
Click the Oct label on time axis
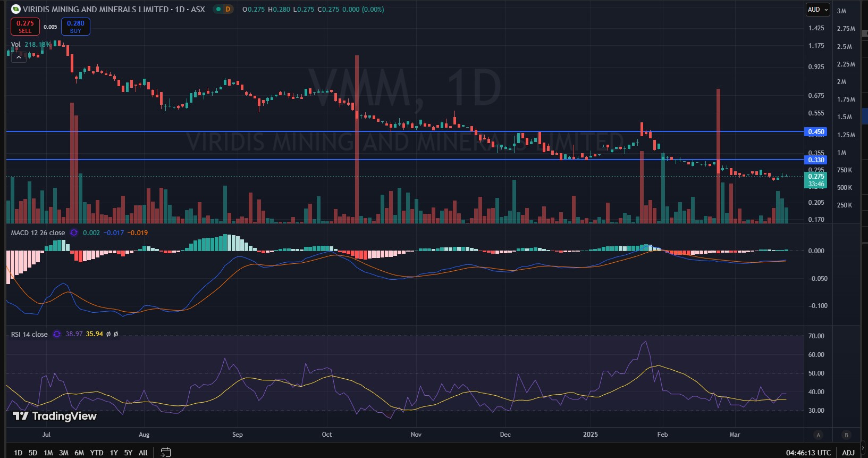click(327, 435)
